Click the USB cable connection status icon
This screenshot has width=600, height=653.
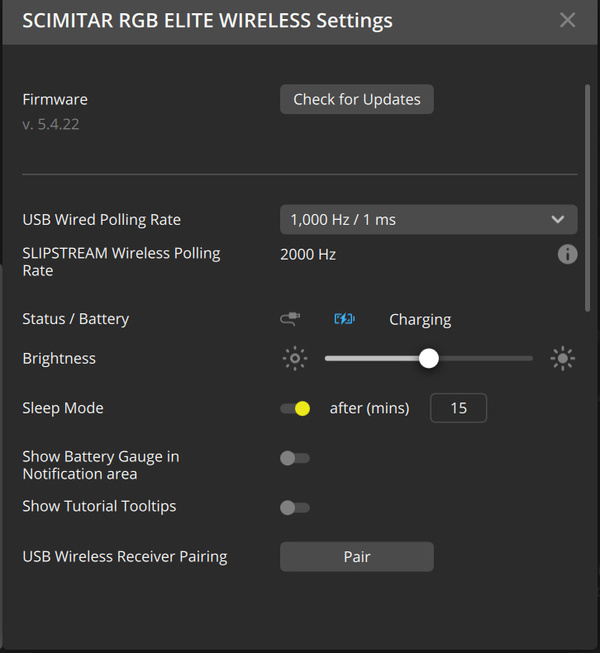coord(289,319)
